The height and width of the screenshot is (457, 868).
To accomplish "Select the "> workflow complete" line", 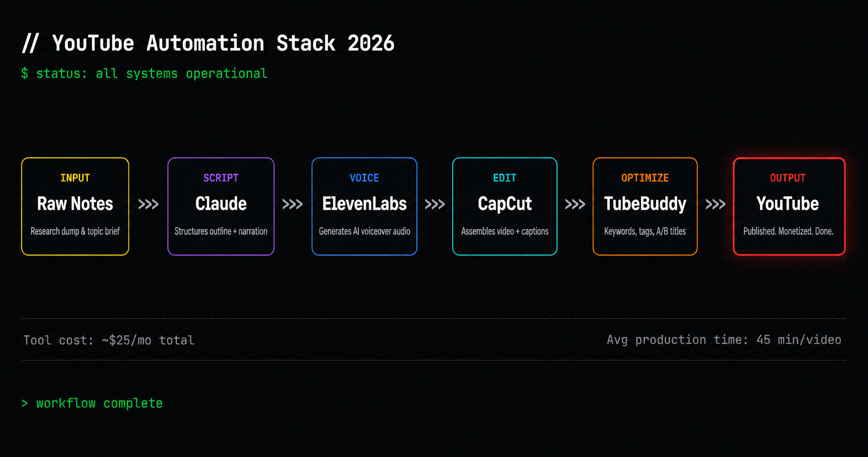I will tap(92, 403).
